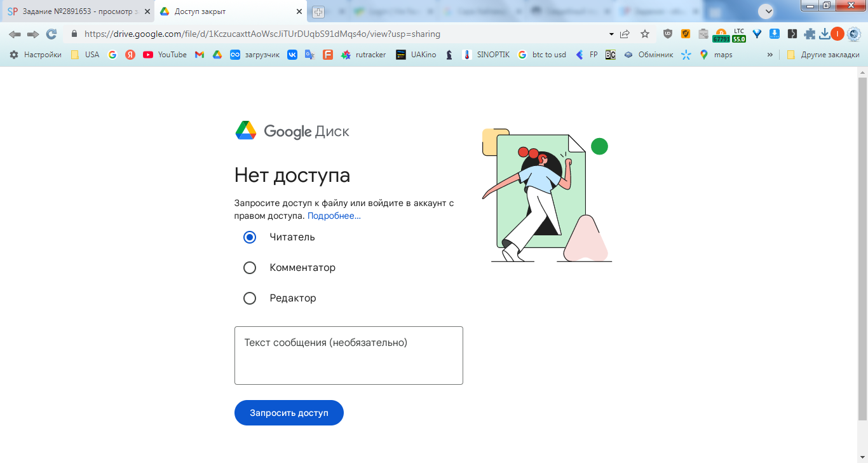This screenshot has height=463, width=868.
Task: Open the Обмінник bookmark
Action: [x=648, y=55]
